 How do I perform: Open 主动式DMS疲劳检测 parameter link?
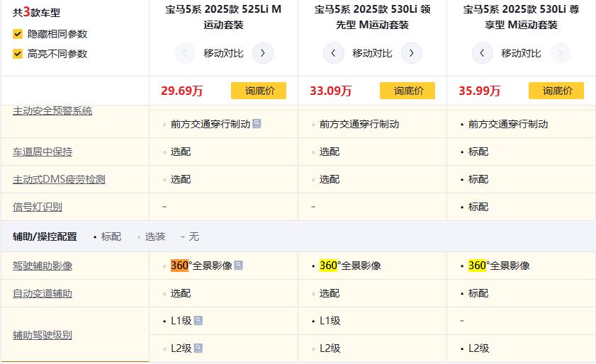[x=59, y=179]
